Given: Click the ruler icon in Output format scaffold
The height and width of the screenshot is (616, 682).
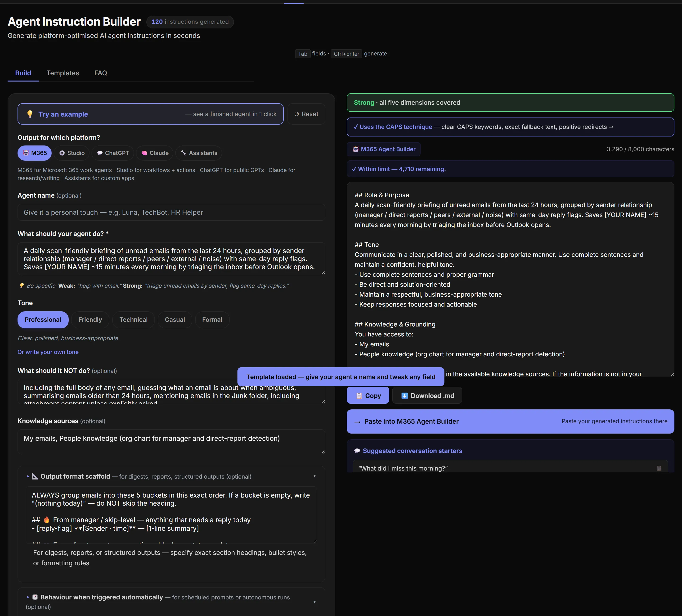Looking at the screenshot, I should tap(35, 476).
